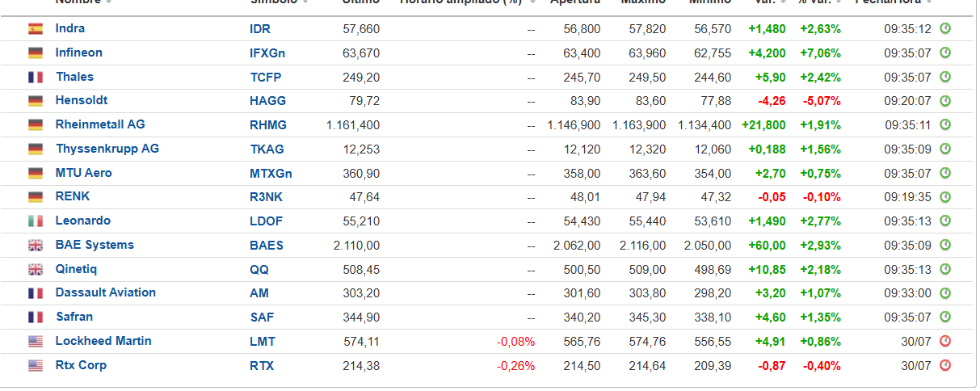
Task: Open the Qinetiq stock link
Action: click(x=76, y=269)
